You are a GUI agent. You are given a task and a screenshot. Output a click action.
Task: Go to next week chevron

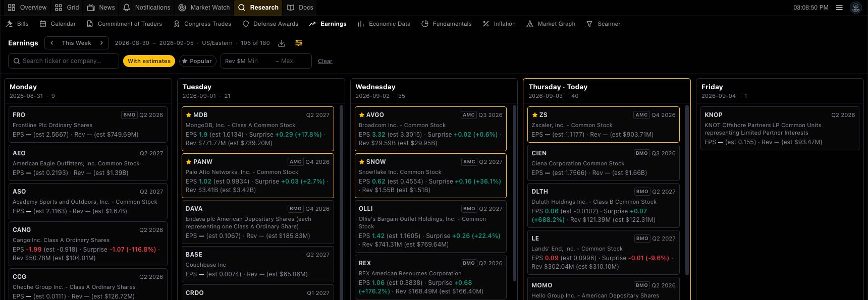click(101, 43)
